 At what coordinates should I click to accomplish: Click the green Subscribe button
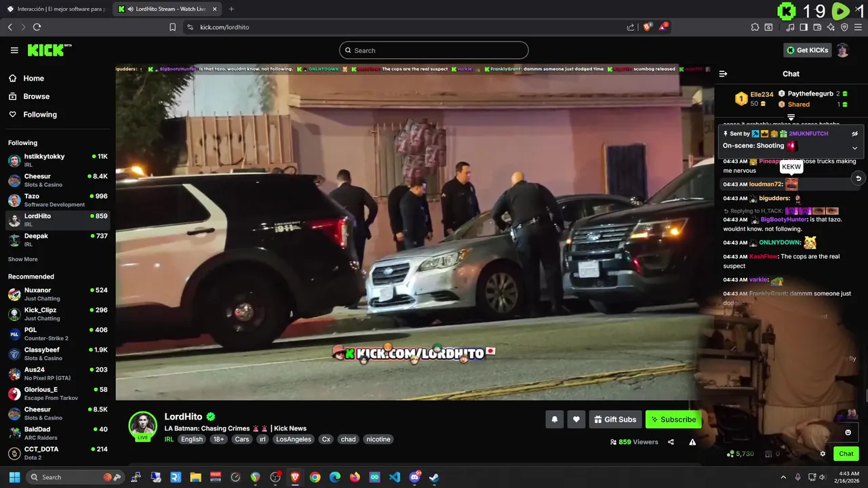click(x=673, y=420)
